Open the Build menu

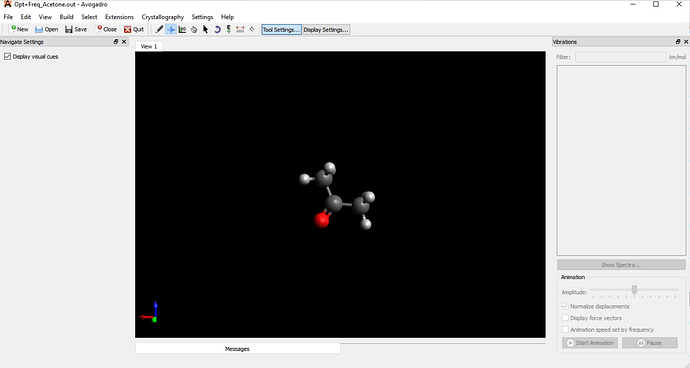tap(66, 17)
